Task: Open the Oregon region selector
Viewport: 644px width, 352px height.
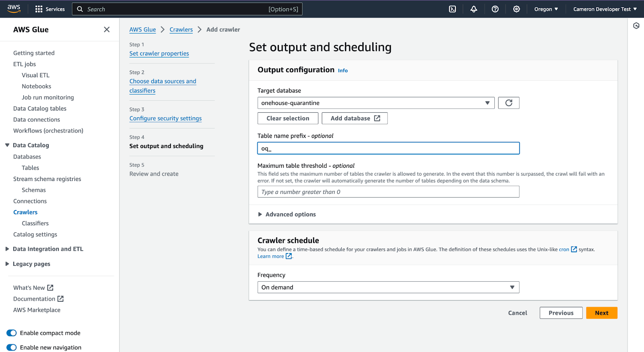Action: (x=546, y=9)
